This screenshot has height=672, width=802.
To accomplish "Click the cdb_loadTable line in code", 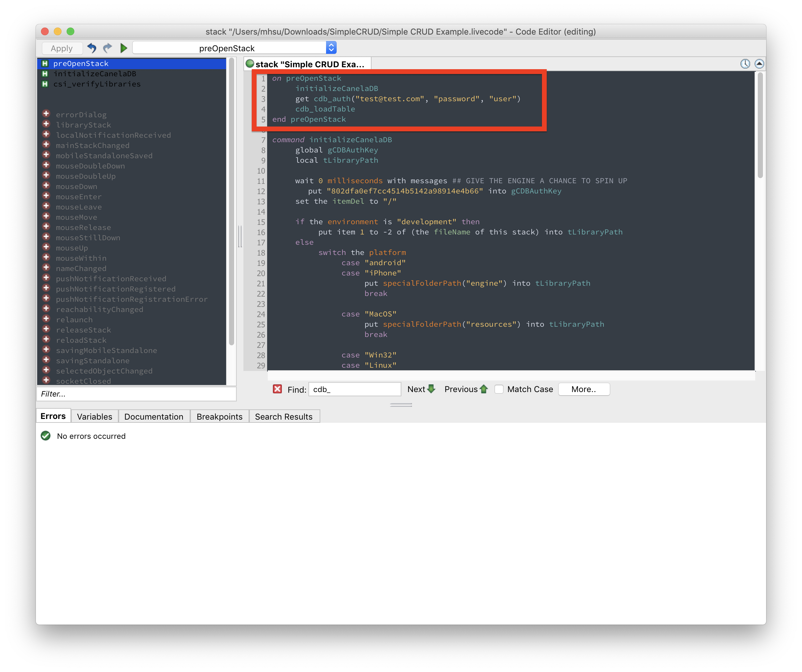I will [325, 109].
